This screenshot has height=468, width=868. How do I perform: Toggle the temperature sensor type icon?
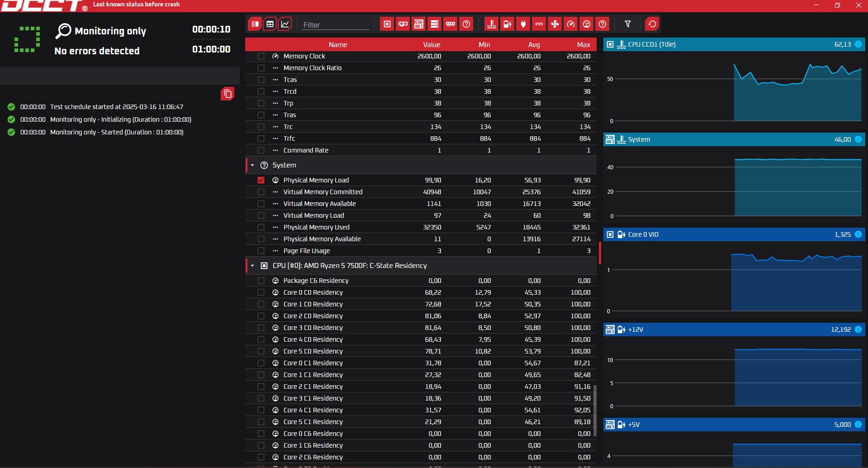(492, 24)
